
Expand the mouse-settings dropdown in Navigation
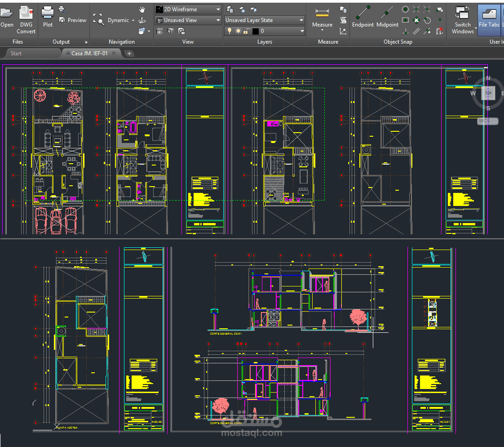coord(149,31)
